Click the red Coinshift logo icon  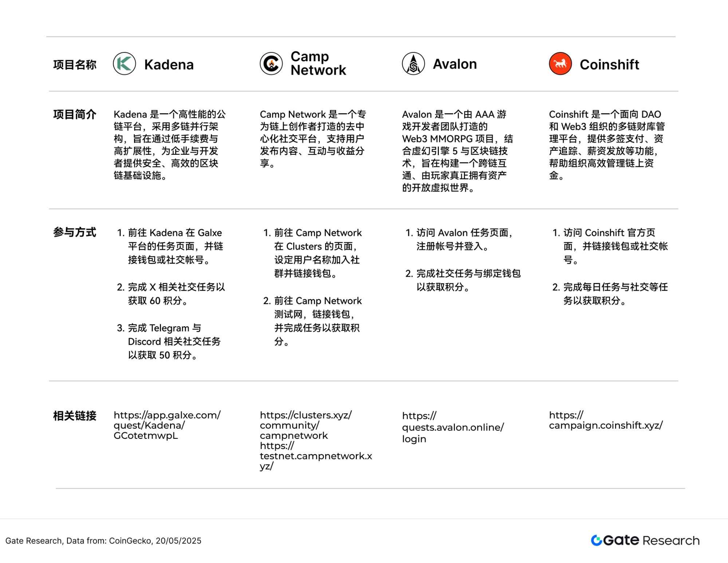[x=560, y=64]
